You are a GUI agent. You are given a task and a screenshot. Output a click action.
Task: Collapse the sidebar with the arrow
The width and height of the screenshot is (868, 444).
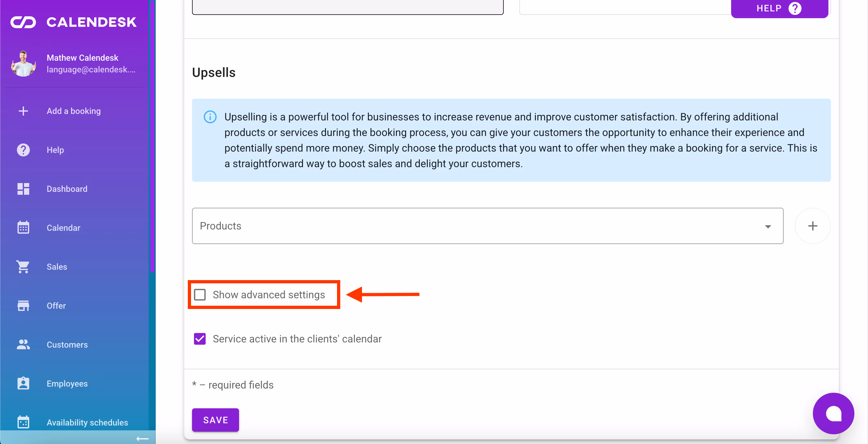[143, 438]
